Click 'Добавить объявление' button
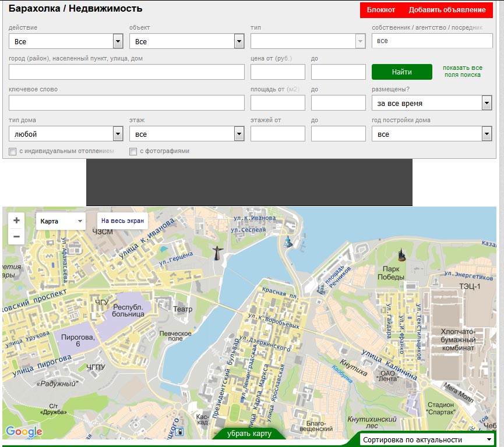The image size is (504, 447). coord(447,10)
